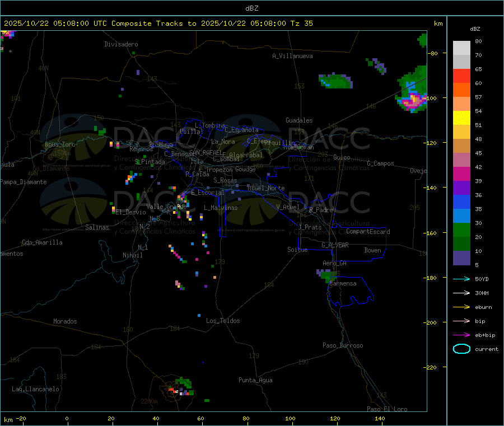Click the white 30HM arrow icon
This screenshot has width=504, height=426.
tap(461, 293)
